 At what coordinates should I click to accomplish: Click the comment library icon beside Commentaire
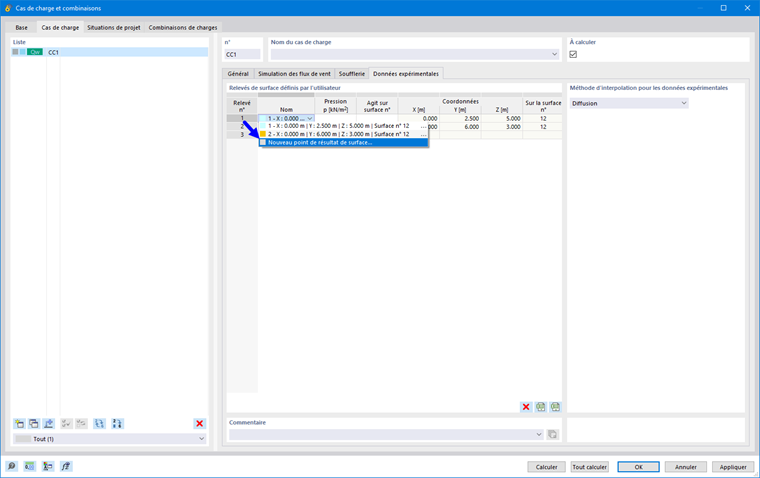pos(553,434)
